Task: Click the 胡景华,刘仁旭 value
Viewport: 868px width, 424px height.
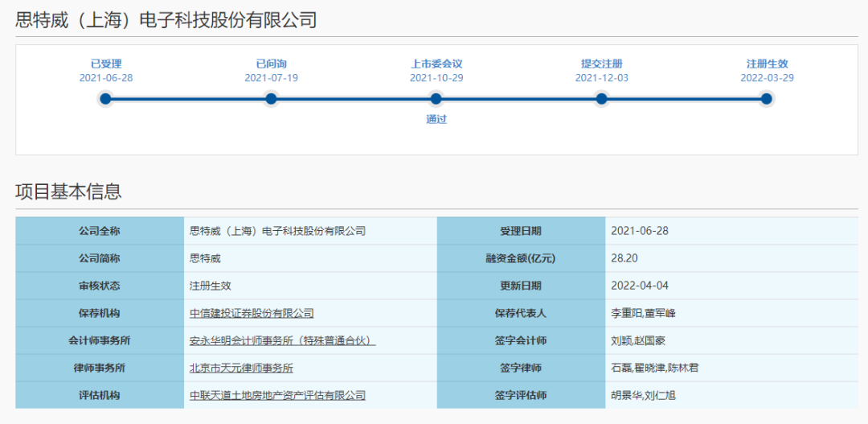Action: (643, 396)
